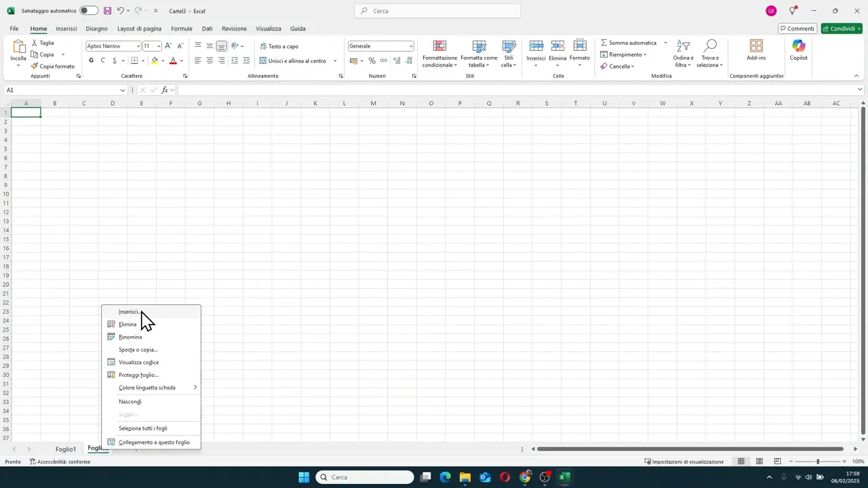
Task: Click the percent style button
Action: 372,60
